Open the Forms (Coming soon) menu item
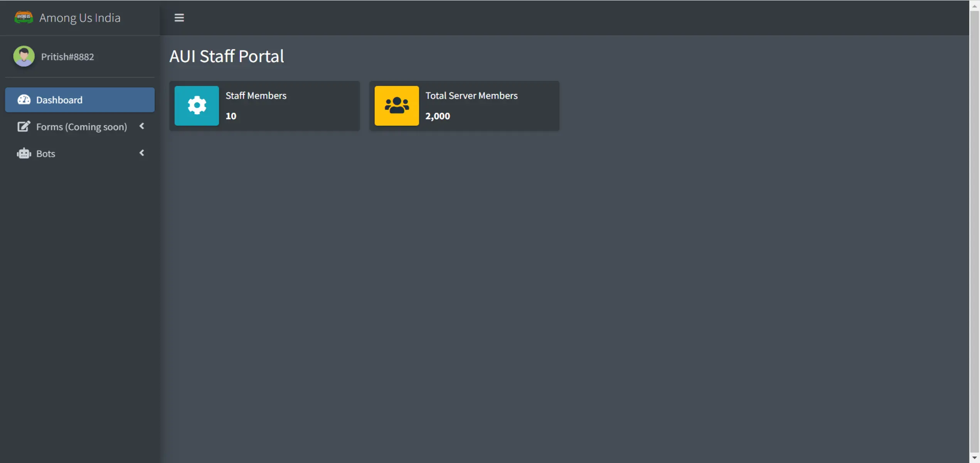Image resolution: width=980 pixels, height=463 pixels. (x=81, y=127)
